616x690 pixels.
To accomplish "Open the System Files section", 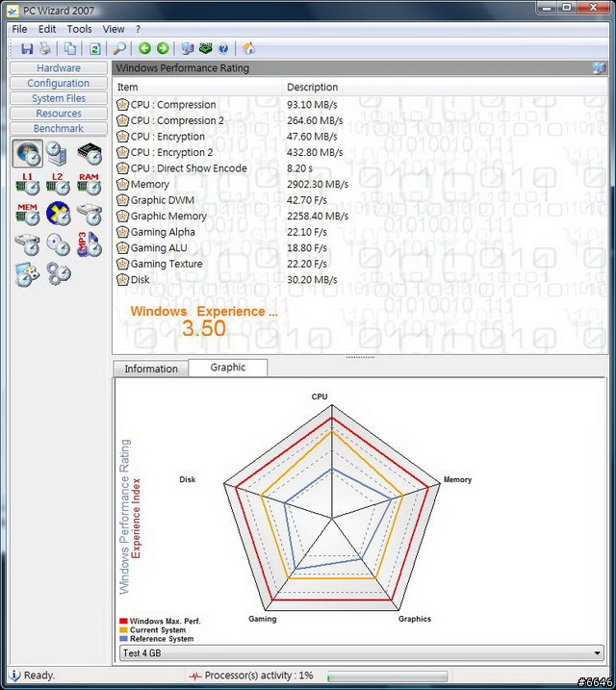I will point(59,98).
